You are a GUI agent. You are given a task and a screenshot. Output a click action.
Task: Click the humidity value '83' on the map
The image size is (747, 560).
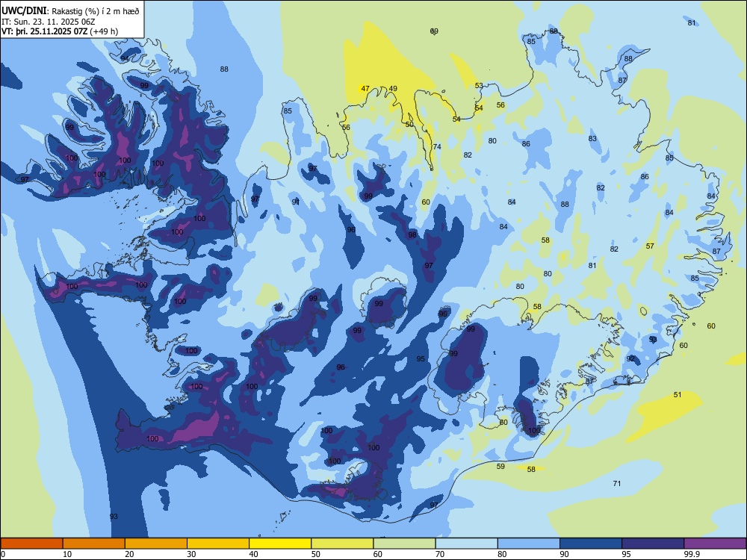592,139
